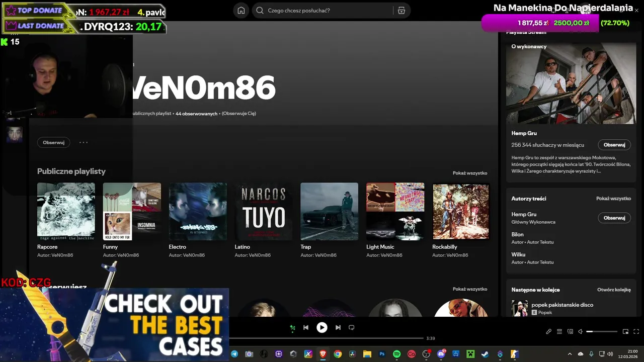This screenshot has width=644, height=362.
Task: Open the Funny playlist cover
Action: click(132, 211)
